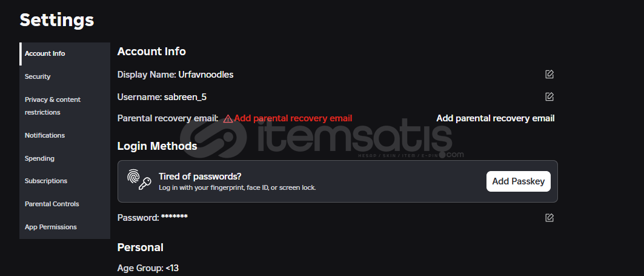Click the Settings page heading
The width and height of the screenshot is (644, 276).
coord(57,20)
